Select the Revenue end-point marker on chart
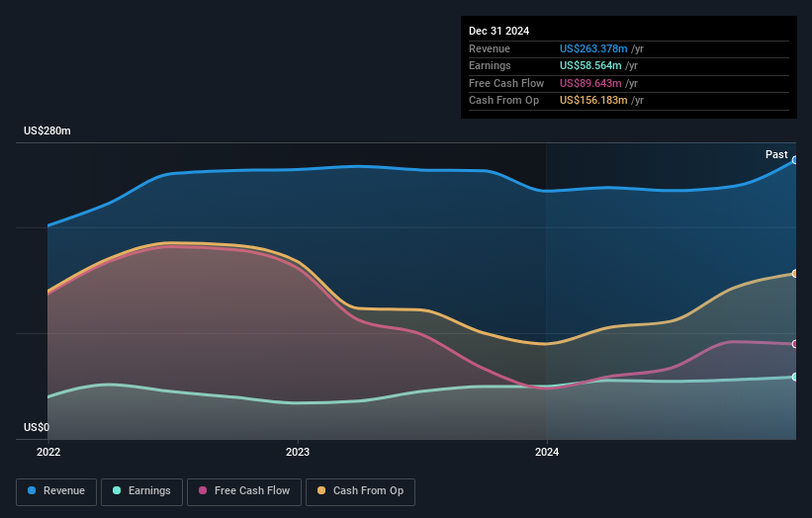This screenshot has width=812, height=518. [x=795, y=160]
